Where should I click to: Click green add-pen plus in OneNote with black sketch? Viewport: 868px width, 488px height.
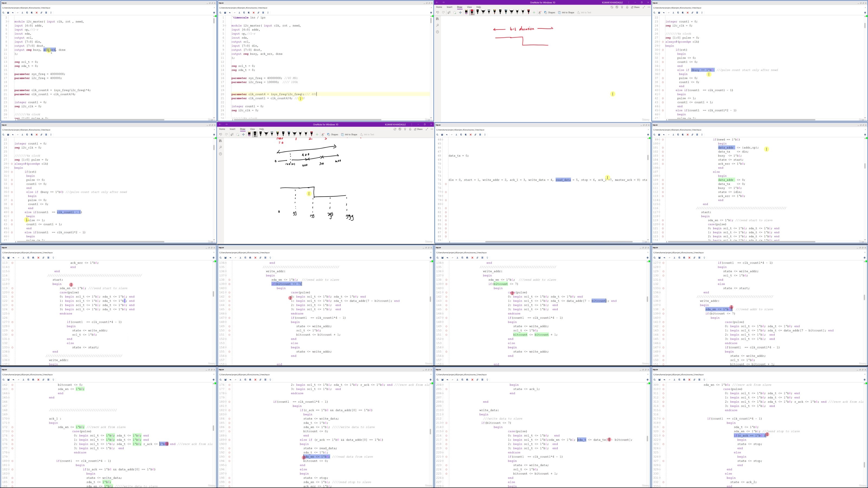point(317,134)
